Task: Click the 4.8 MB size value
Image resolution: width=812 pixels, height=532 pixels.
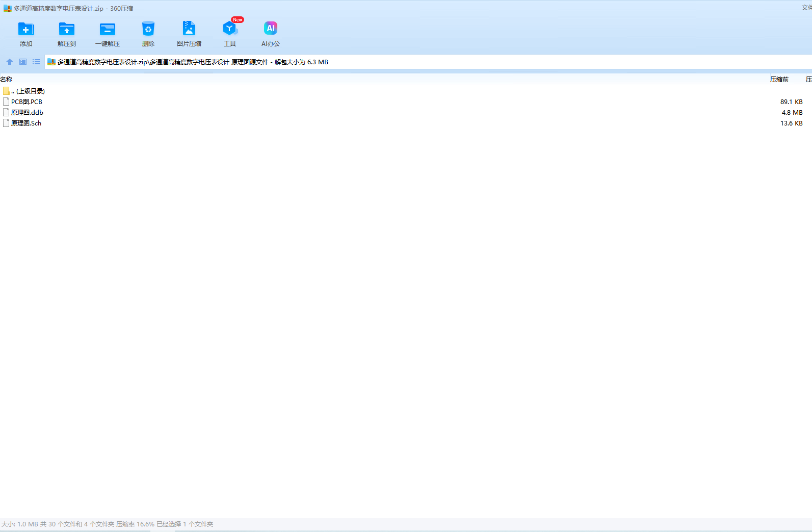Action: (x=792, y=112)
